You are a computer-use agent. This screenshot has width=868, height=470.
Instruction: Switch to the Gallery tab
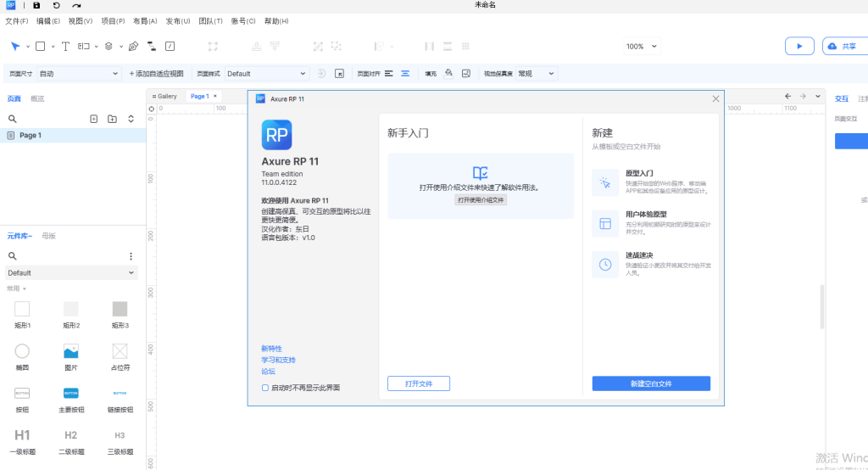point(164,97)
